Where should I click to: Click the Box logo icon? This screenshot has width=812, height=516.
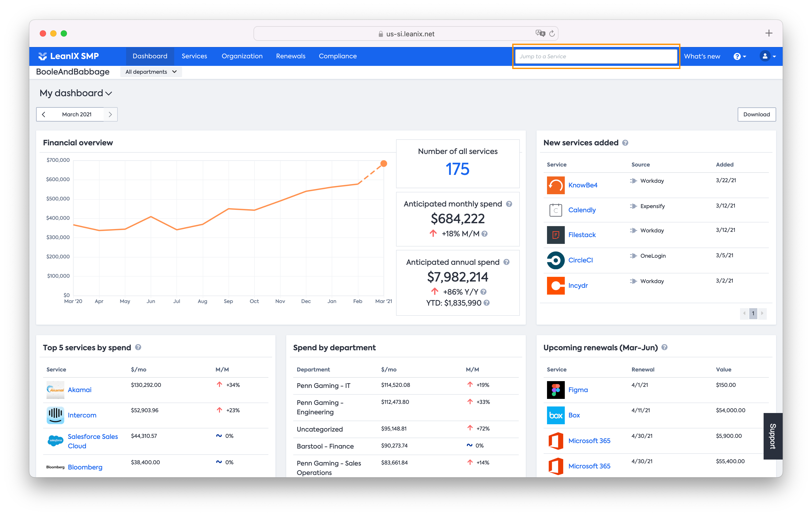(555, 415)
